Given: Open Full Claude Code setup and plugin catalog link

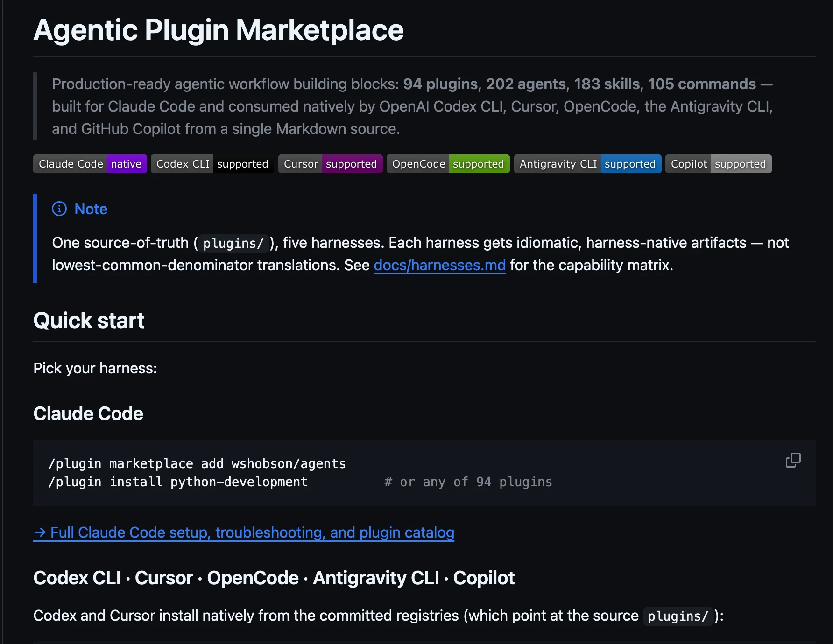Looking at the screenshot, I should click(x=244, y=532).
